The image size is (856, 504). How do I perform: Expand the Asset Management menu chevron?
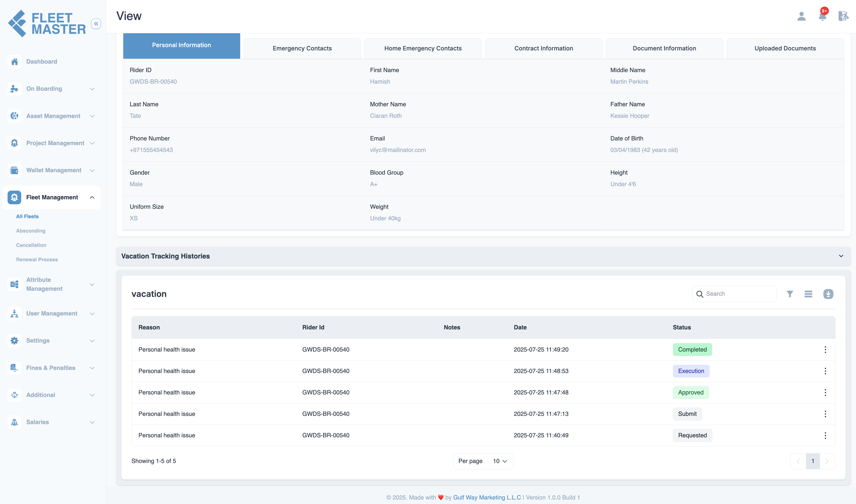[92, 116]
